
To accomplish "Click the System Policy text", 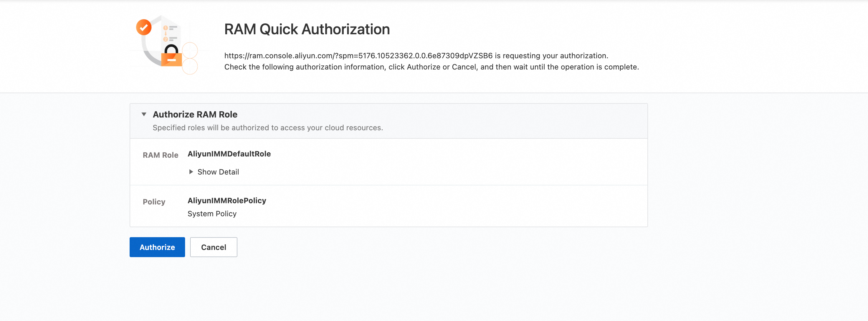I will click(x=212, y=213).
